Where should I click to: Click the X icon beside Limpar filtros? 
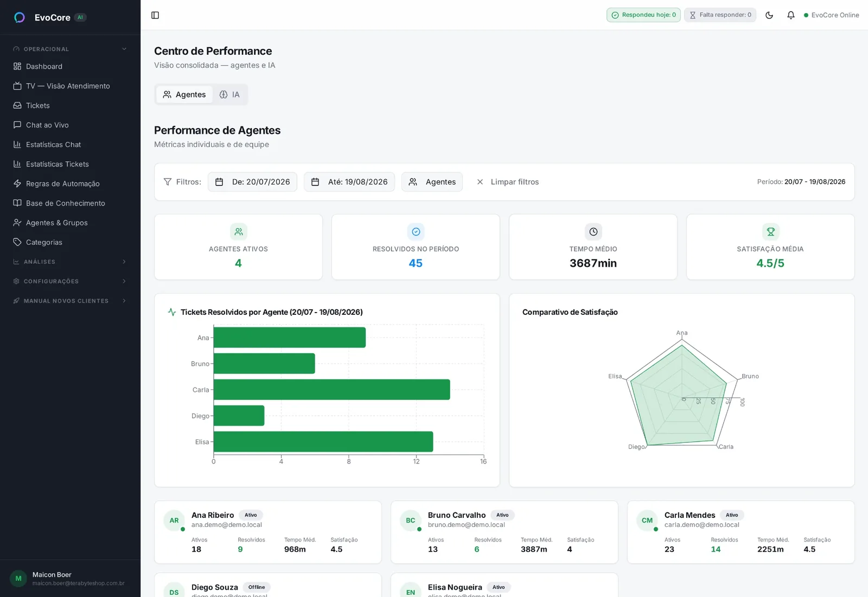[480, 182]
